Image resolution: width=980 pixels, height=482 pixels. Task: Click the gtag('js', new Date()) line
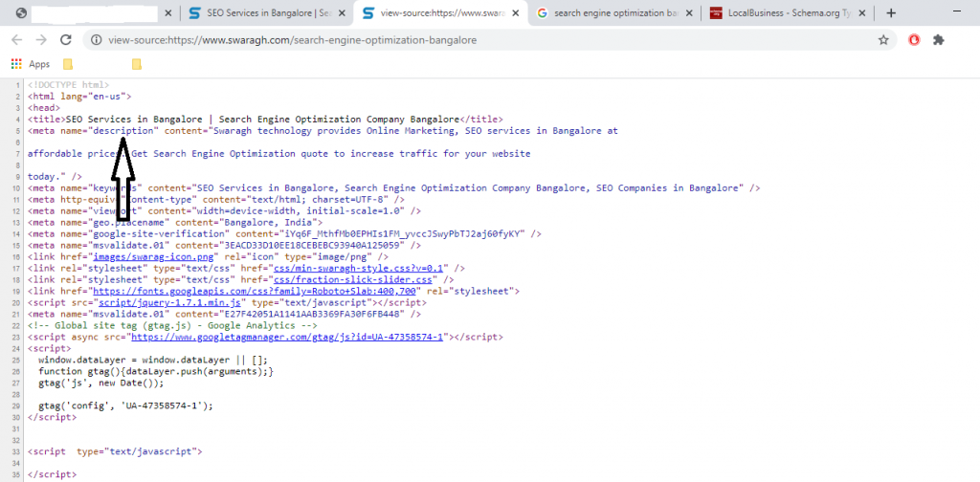(100, 383)
